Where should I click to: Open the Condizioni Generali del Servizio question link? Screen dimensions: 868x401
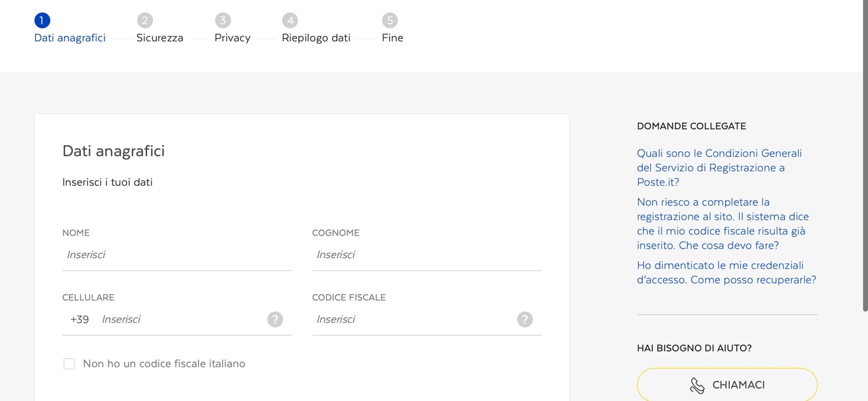[719, 168]
